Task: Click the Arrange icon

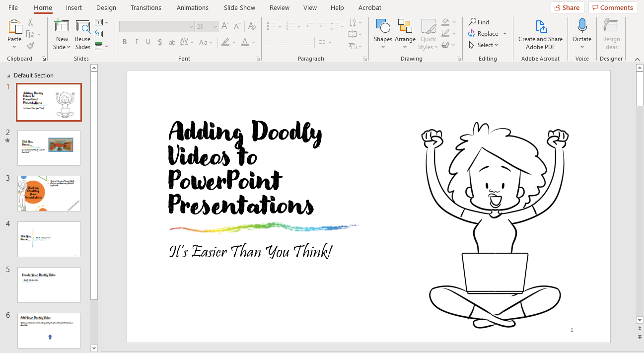Action: point(405,26)
